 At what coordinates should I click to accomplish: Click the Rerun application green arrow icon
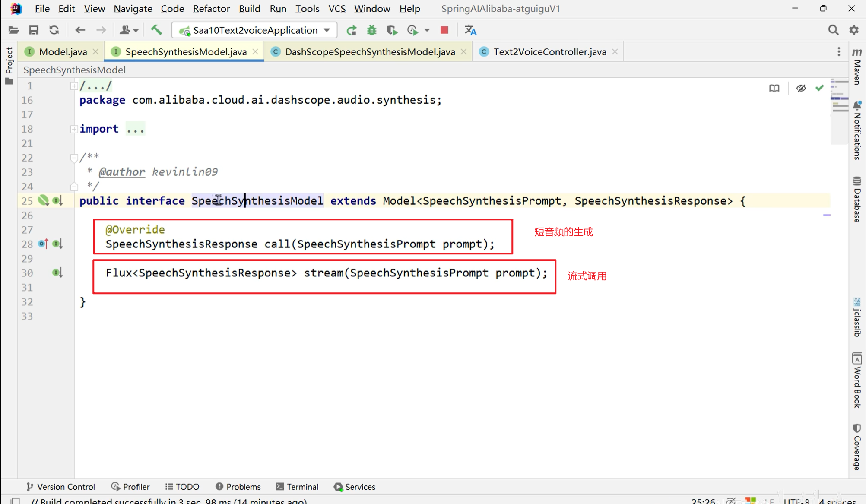click(352, 30)
